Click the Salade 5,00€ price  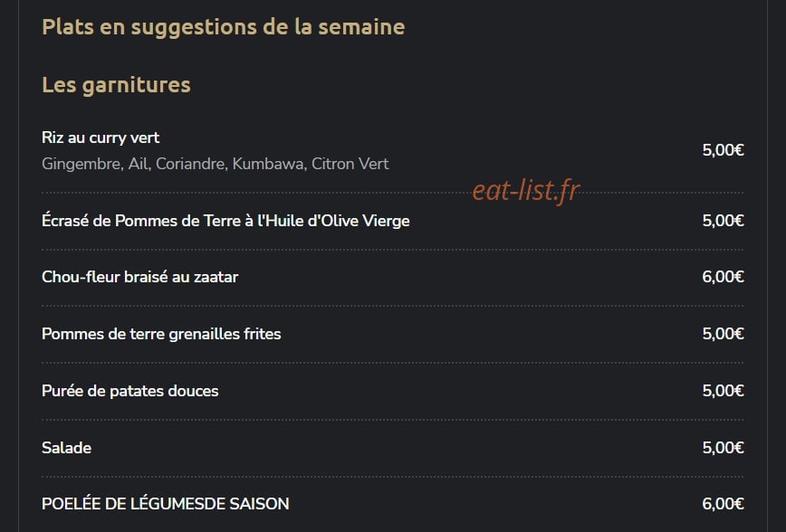pos(723,448)
